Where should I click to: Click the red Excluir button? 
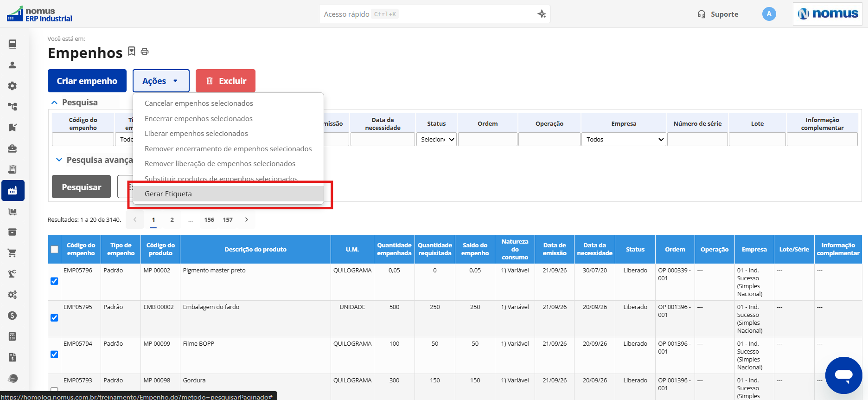pyautogui.click(x=225, y=81)
